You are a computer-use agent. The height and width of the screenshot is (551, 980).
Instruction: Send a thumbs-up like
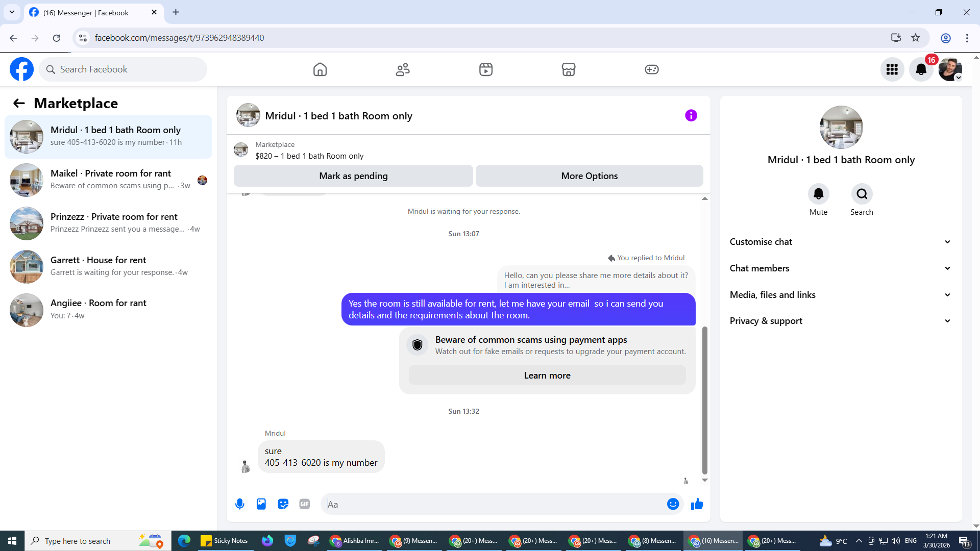click(697, 504)
